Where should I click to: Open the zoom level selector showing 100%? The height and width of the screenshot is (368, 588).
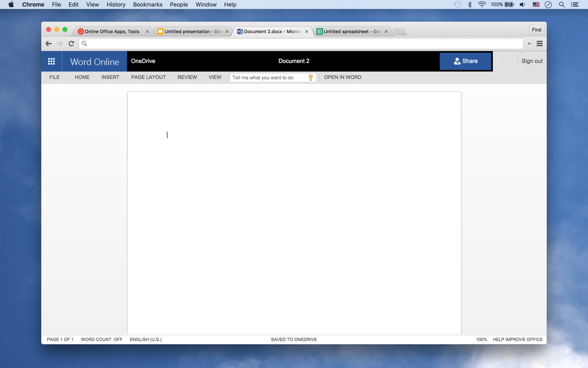coord(481,339)
